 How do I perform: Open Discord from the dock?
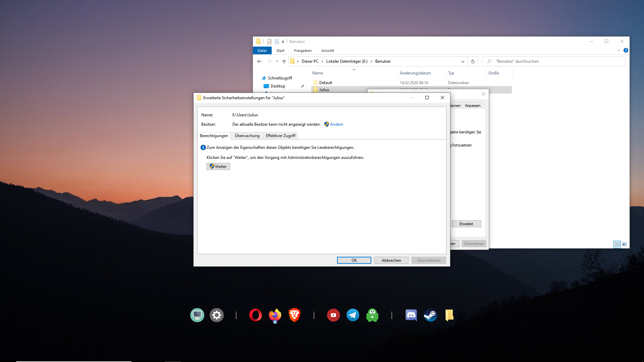(x=411, y=315)
